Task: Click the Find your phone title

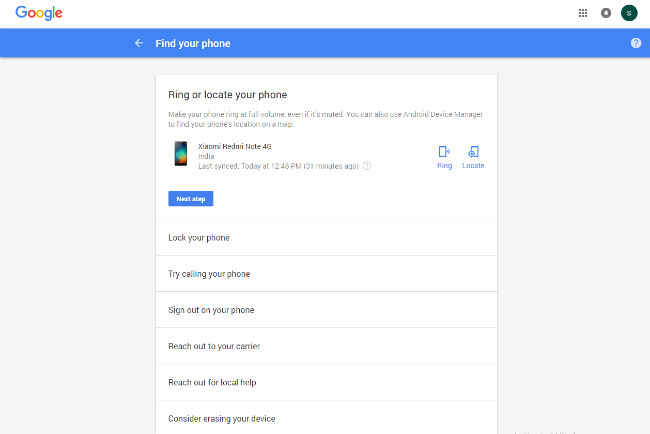Action: (x=193, y=44)
